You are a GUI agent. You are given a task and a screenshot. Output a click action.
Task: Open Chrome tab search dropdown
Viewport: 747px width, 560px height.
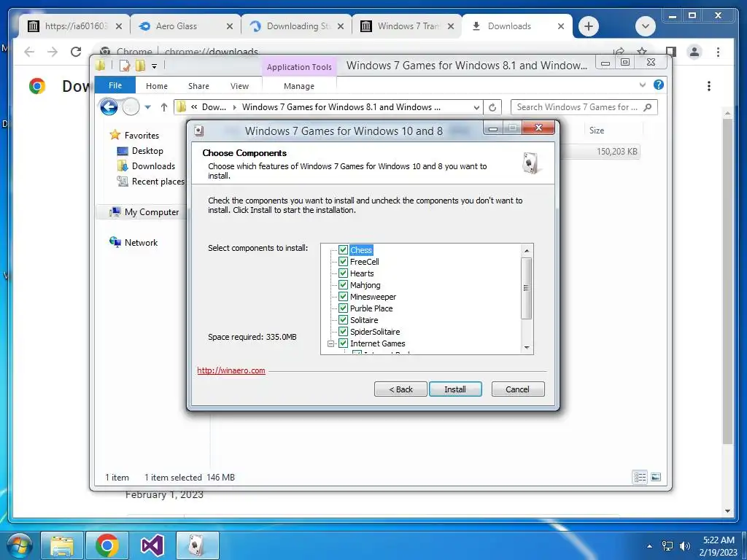(646, 26)
